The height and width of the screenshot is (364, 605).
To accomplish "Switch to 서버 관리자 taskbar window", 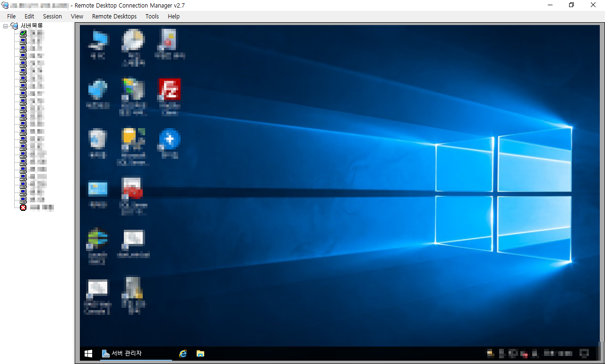I will [x=136, y=354].
